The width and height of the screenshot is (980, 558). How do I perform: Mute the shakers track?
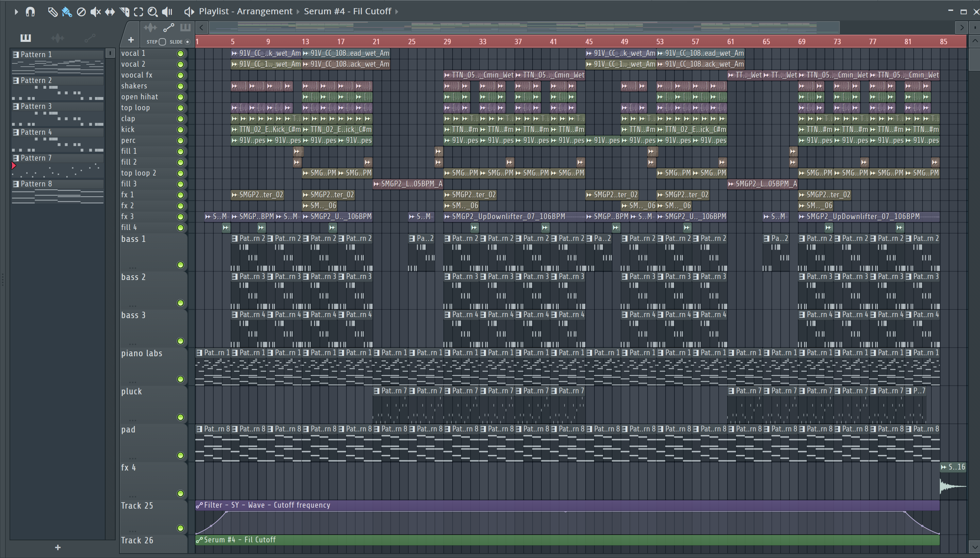pyautogui.click(x=180, y=86)
